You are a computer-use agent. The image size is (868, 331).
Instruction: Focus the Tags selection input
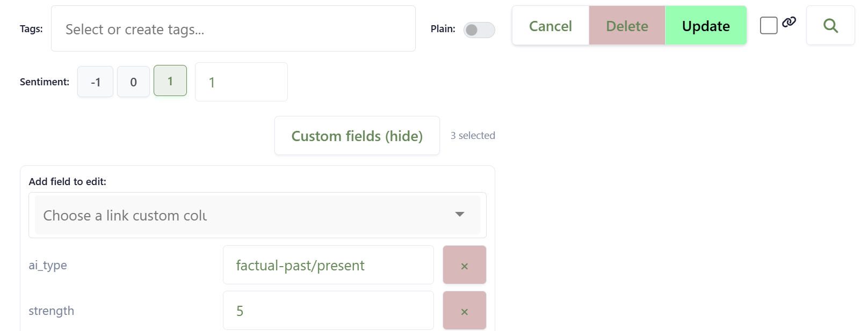tap(233, 29)
